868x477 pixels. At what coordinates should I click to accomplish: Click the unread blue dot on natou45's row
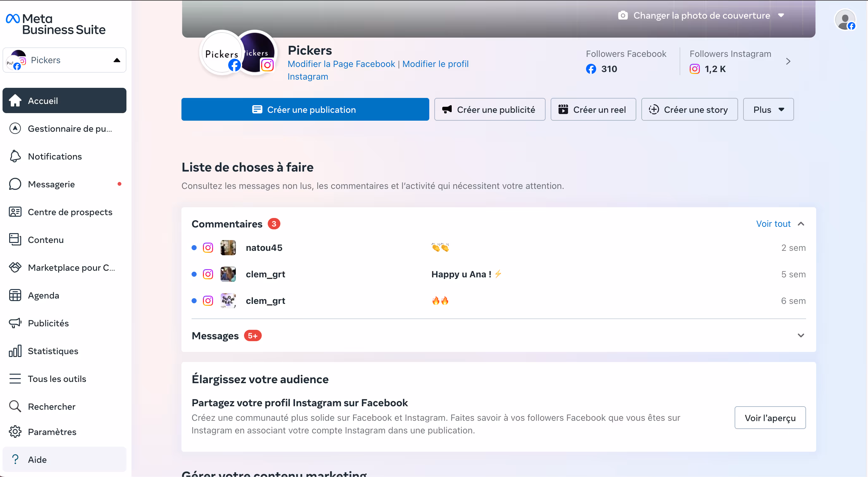click(194, 248)
